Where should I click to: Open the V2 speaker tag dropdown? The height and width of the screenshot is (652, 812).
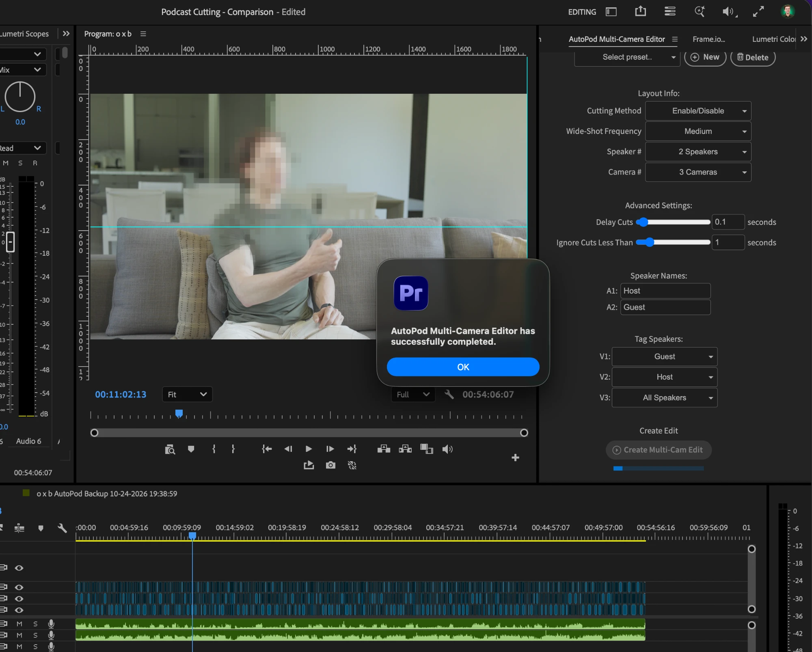(x=665, y=377)
